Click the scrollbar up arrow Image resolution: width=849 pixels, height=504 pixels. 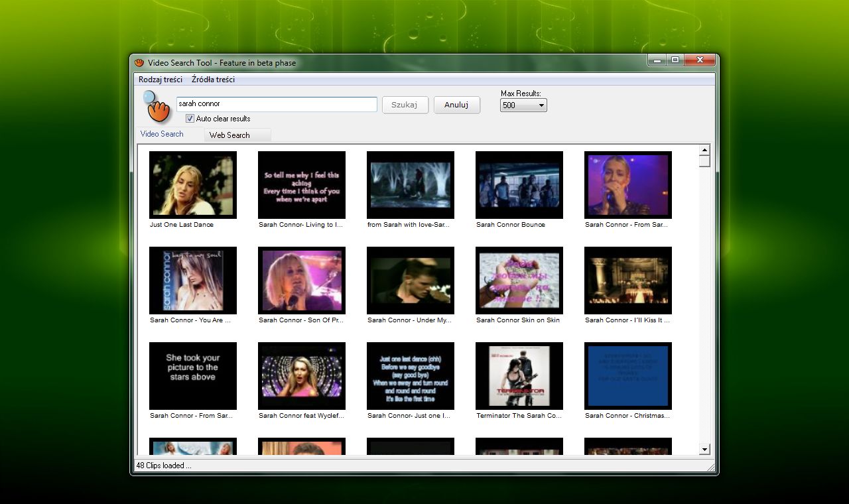704,150
